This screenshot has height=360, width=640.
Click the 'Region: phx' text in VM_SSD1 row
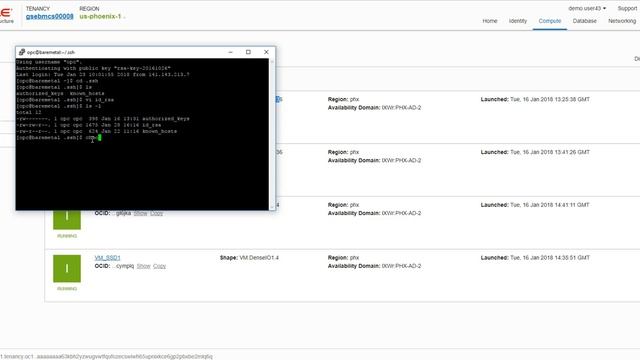tap(343, 258)
